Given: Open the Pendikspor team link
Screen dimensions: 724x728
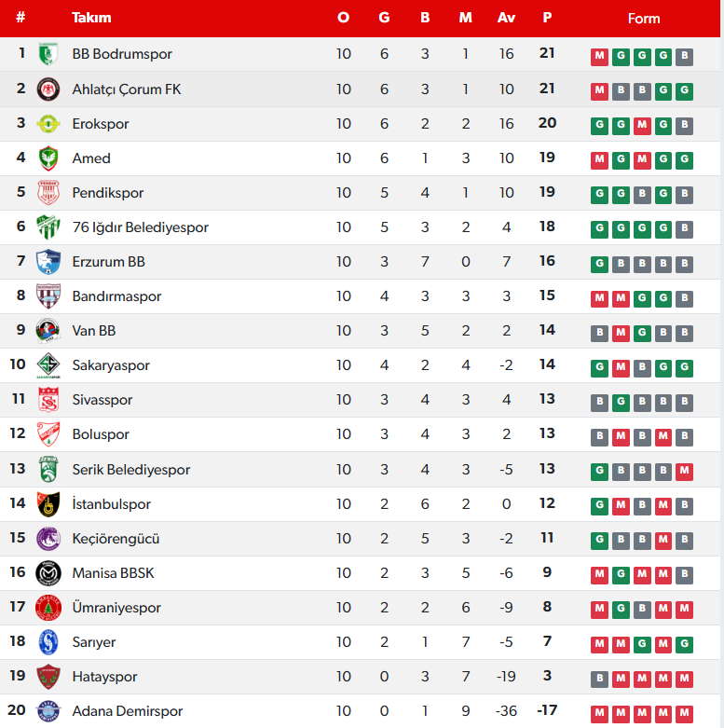Looking at the screenshot, I should (x=108, y=193).
